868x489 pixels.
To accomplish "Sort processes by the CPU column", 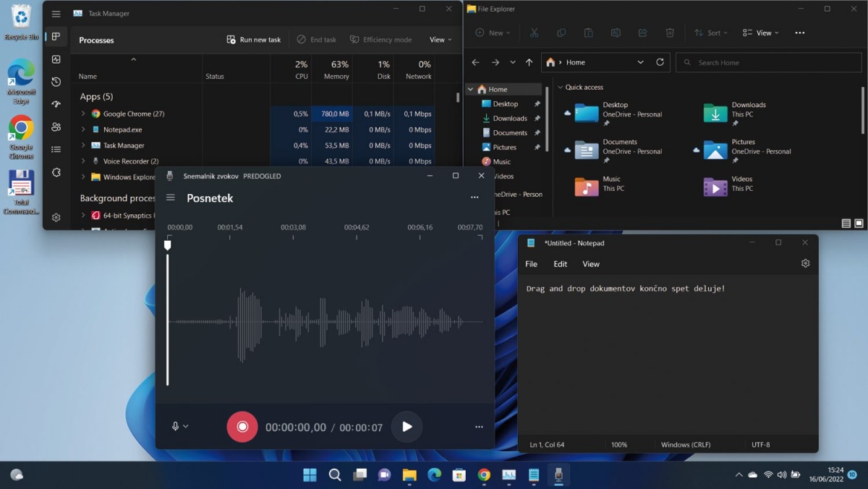I will coord(292,69).
